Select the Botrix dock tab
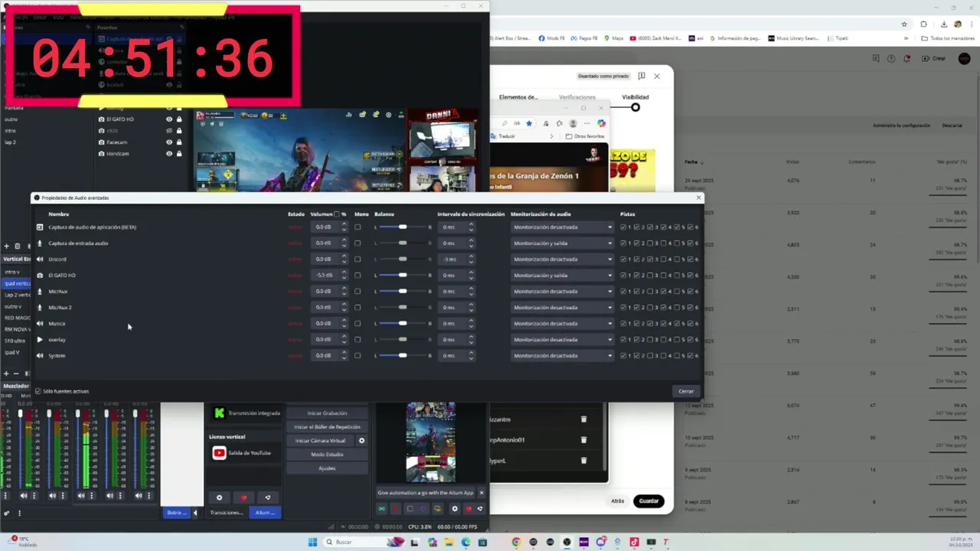 [x=176, y=513]
